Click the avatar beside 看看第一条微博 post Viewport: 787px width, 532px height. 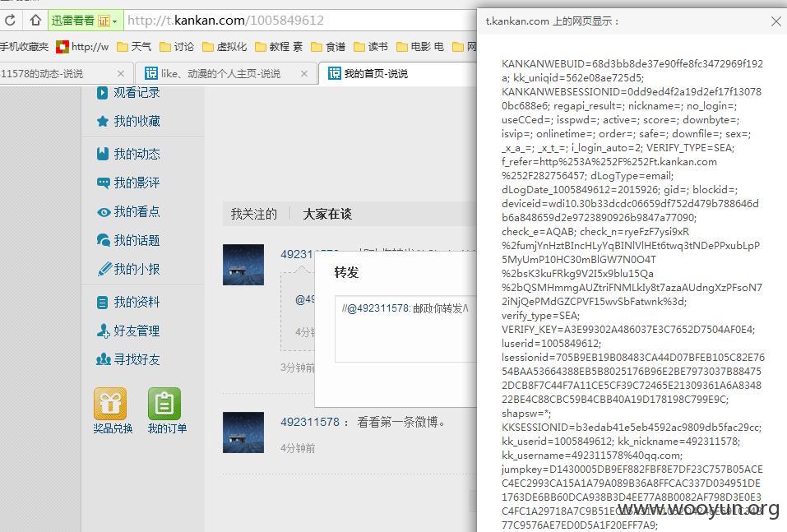coord(243,433)
